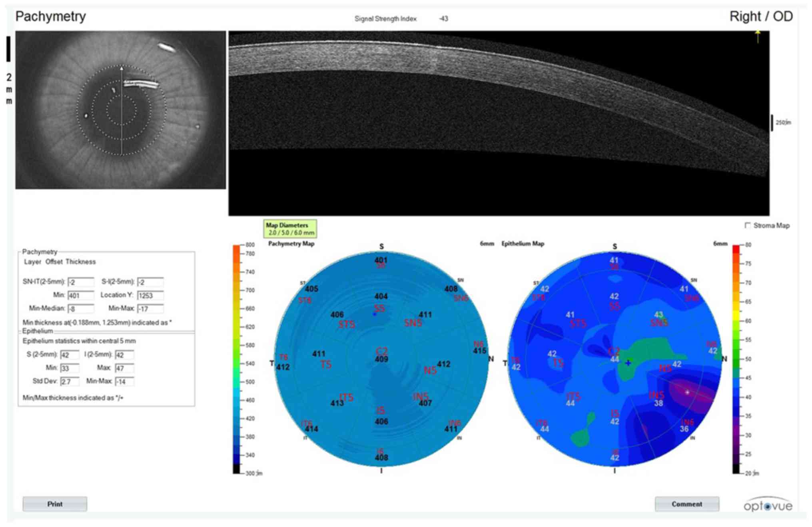Click the Print button

click(55, 504)
